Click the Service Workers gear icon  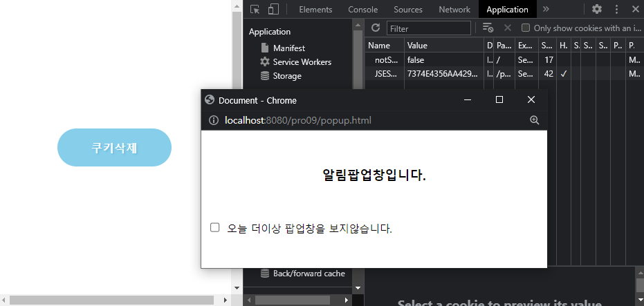coord(265,62)
